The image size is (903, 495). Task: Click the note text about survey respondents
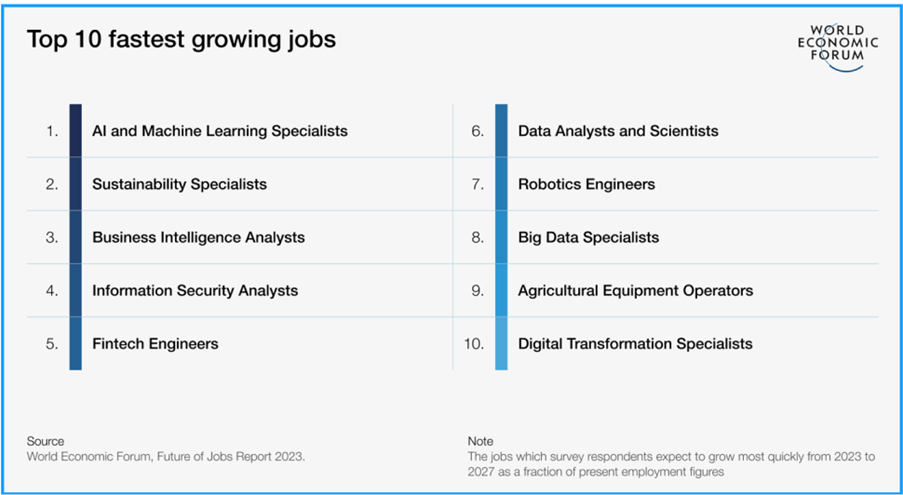(671, 464)
